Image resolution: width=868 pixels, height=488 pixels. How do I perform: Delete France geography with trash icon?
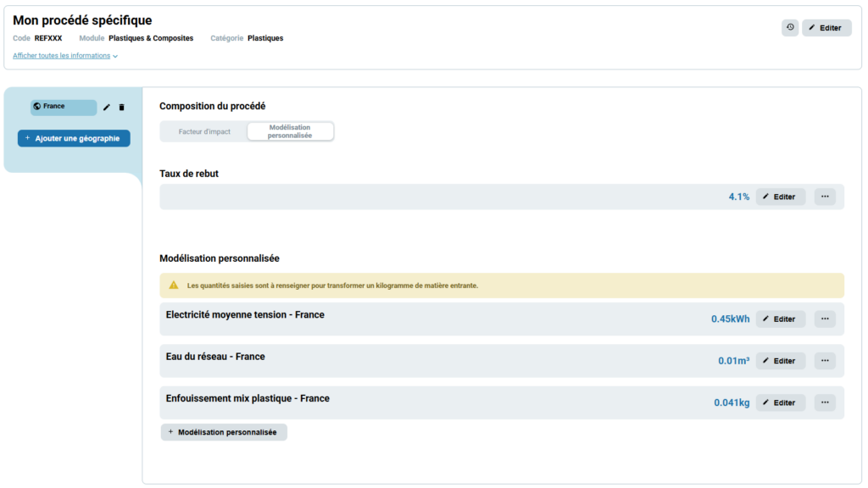point(121,108)
